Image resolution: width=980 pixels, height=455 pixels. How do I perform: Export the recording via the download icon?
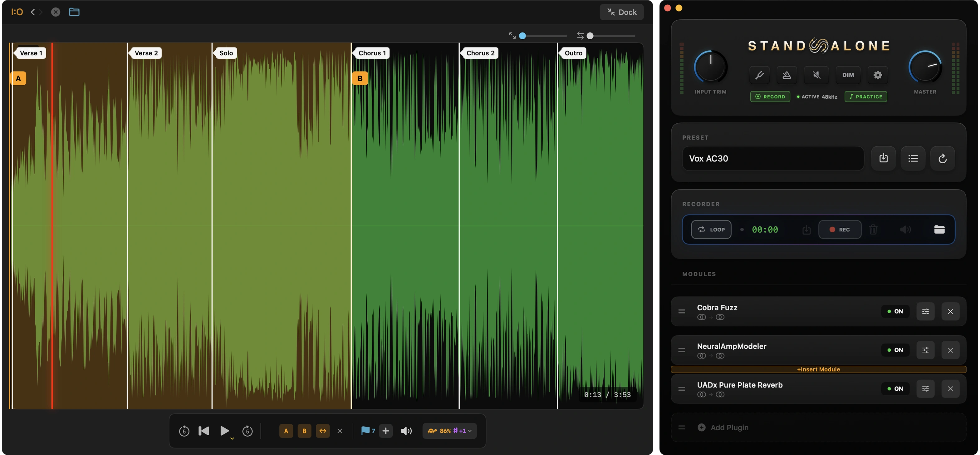point(806,229)
